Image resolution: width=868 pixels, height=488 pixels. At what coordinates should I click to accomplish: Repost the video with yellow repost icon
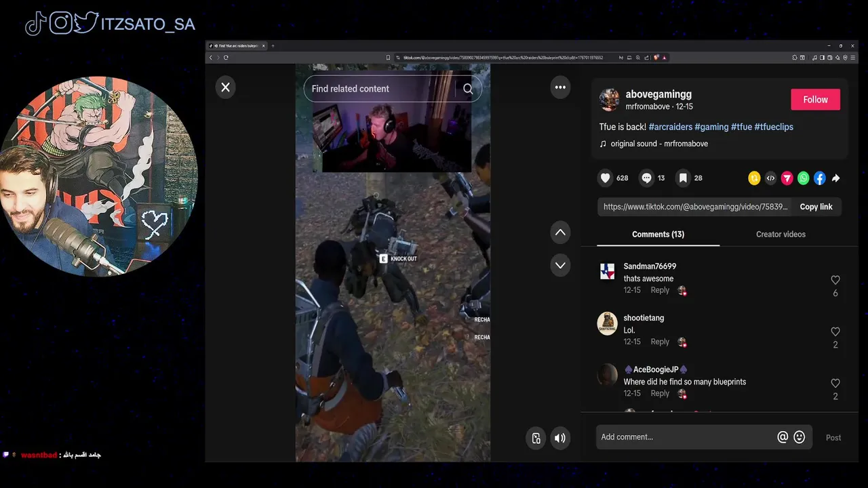754,178
